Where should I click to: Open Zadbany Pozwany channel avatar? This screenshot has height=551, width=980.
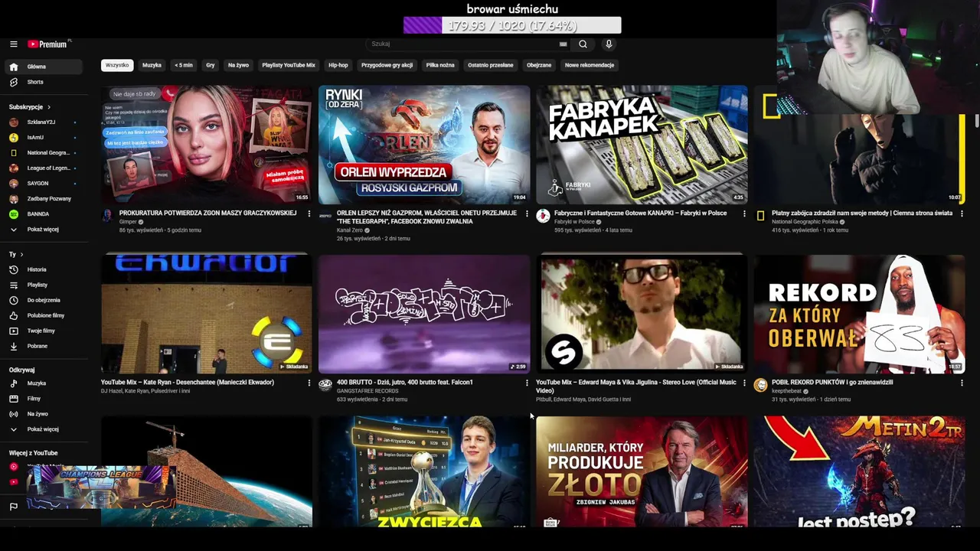pyautogui.click(x=13, y=199)
